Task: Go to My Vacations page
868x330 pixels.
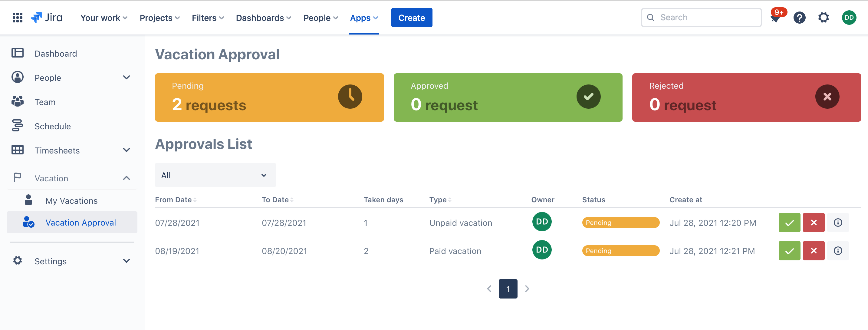Action: coord(71,201)
